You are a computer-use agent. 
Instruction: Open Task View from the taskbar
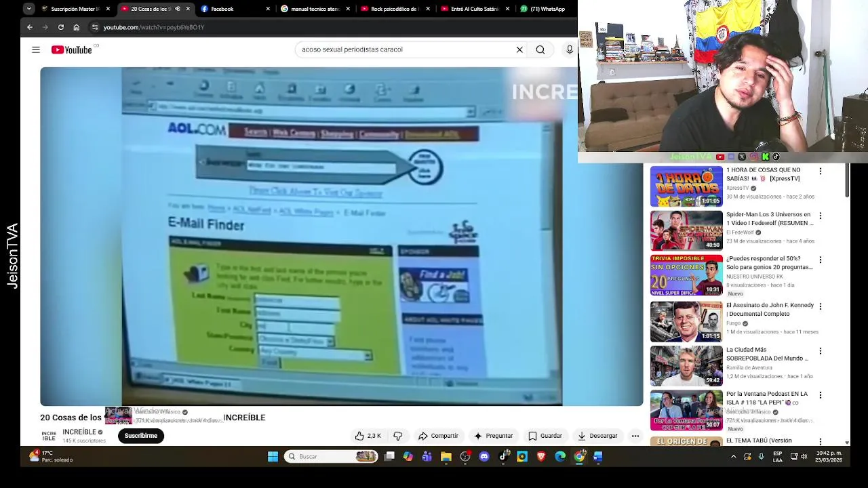pyautogui.click(x=389, y=457)
